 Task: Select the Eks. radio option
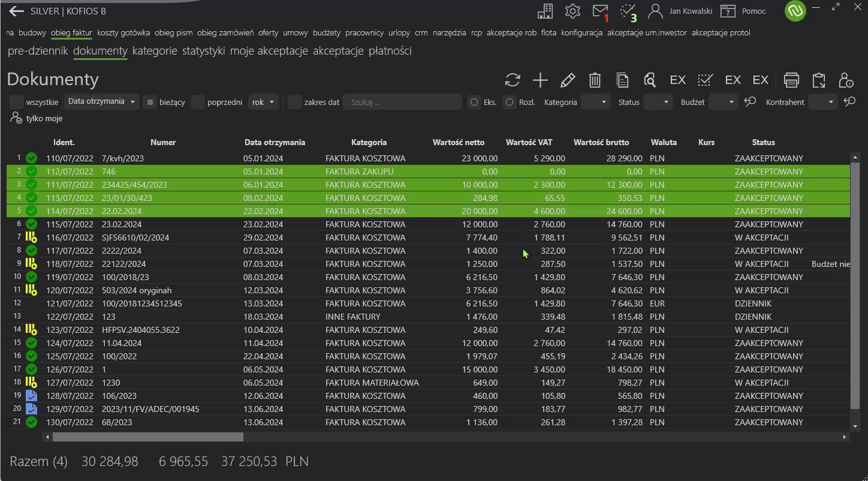[x=474, y=102]
